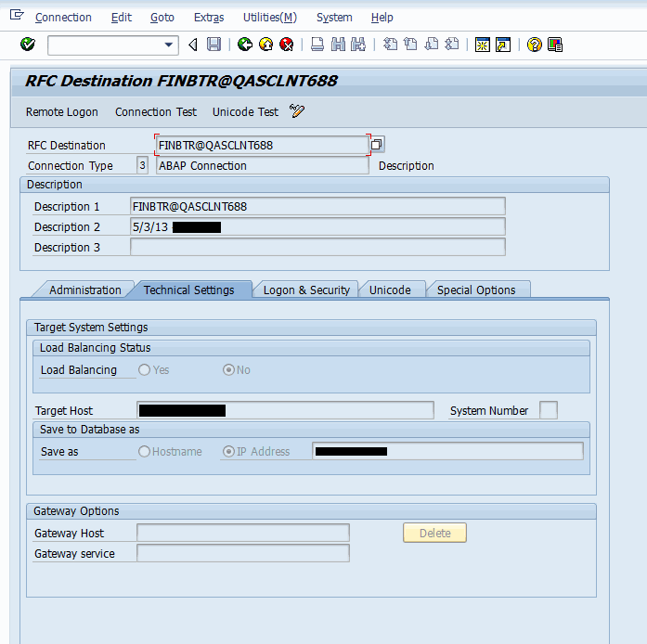
Task: Click the Last Page icon
Action: 452,45
